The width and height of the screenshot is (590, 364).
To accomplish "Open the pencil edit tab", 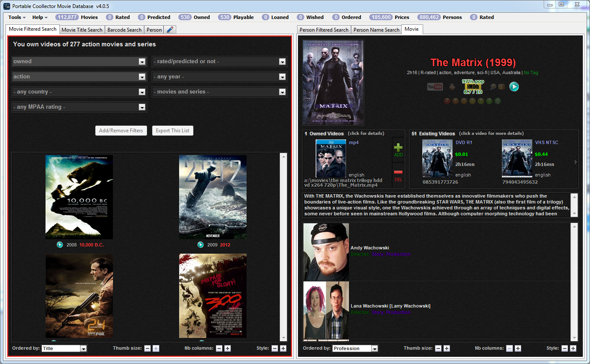I will [170, 30].
